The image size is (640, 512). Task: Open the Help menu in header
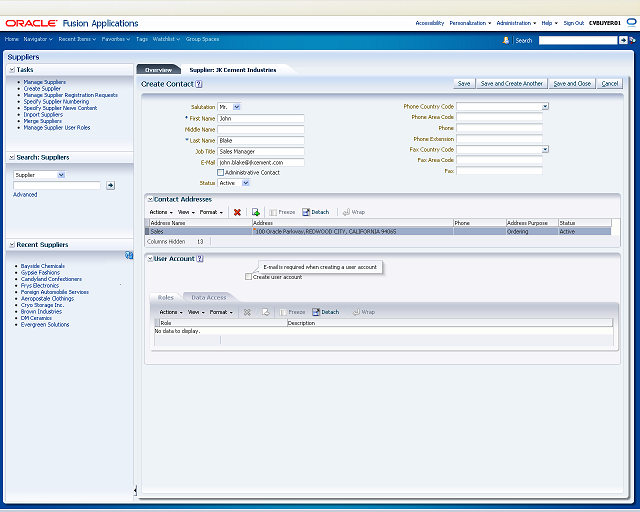[549, 23]
